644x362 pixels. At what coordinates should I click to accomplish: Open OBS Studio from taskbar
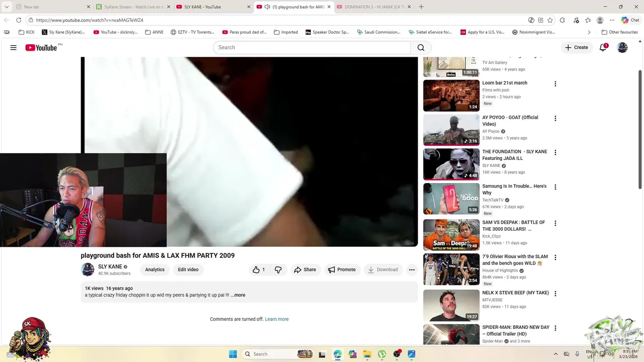(397, 354)
